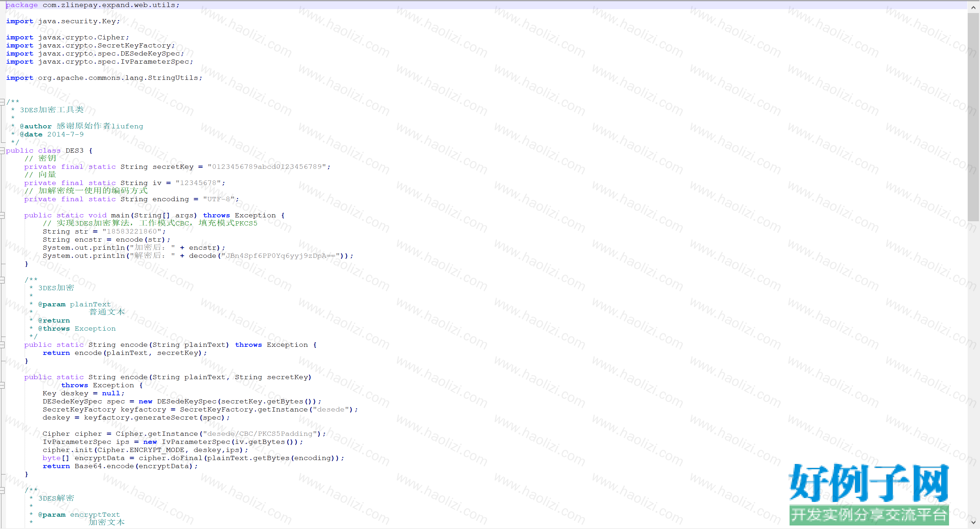Click 'deskey = keyfactory.generateSecret(spec);' line
Screen dimensions: 980x529
click(136, 418)
